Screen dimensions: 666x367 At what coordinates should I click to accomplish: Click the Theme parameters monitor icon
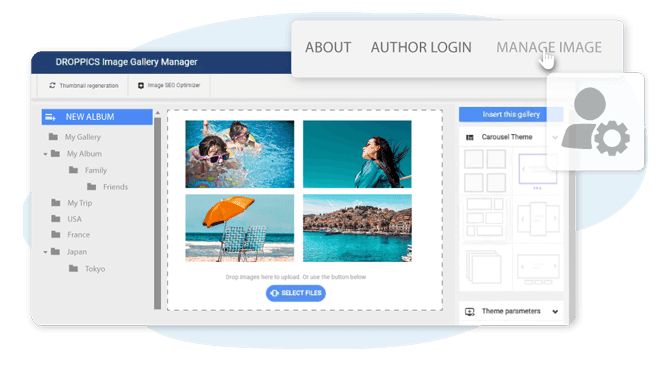tap(469, 312)
